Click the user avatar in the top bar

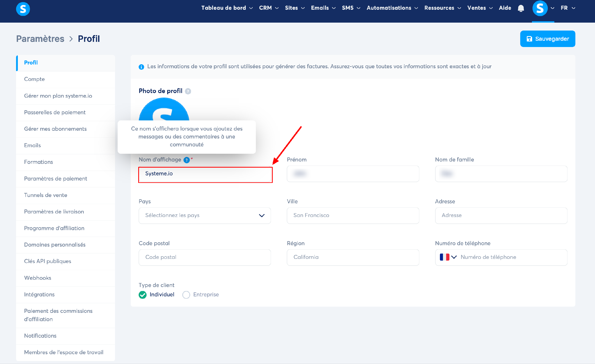pos(540,8)
